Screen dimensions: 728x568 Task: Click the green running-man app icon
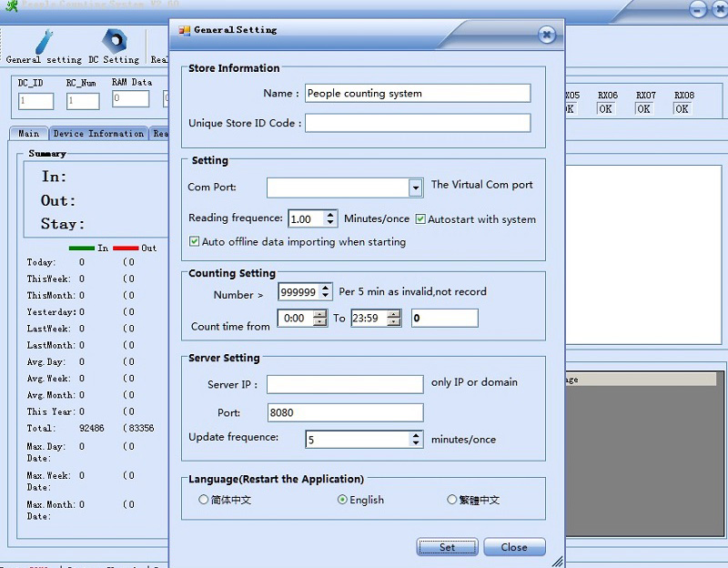(x=12, y=6)
